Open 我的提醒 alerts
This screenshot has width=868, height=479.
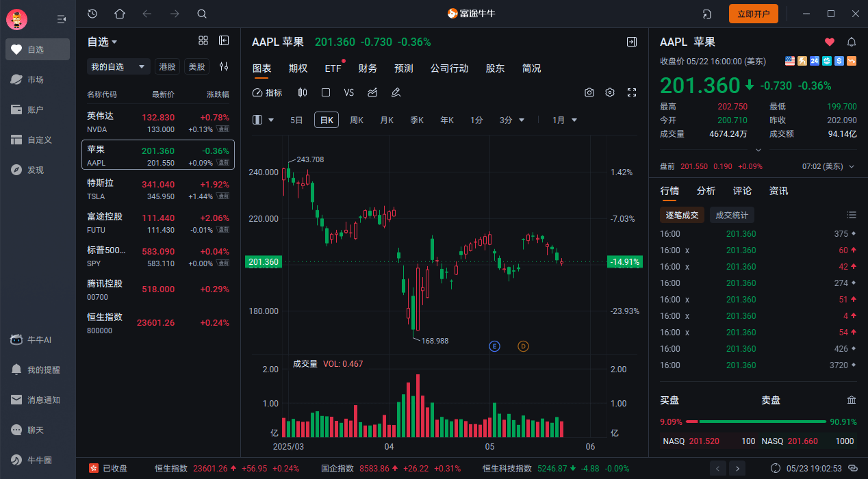38,370
